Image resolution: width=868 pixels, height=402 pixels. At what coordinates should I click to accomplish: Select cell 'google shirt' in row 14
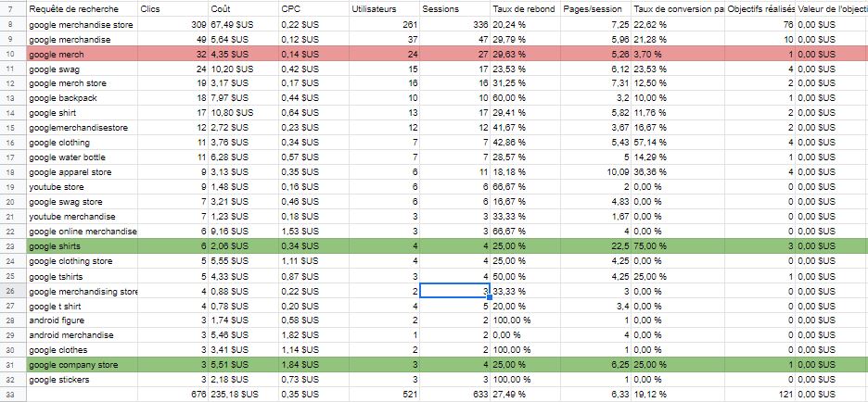pyautogui.click(x=82, y=113)
